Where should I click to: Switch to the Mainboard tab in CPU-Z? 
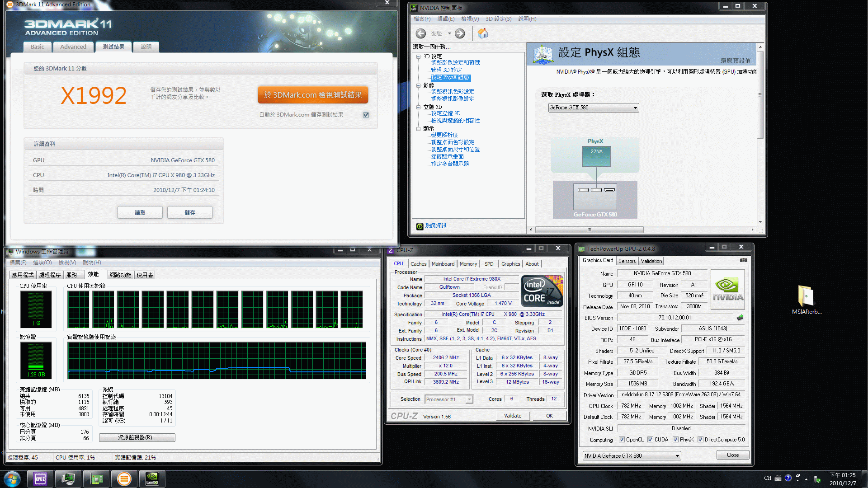click(x=443, y=264)
